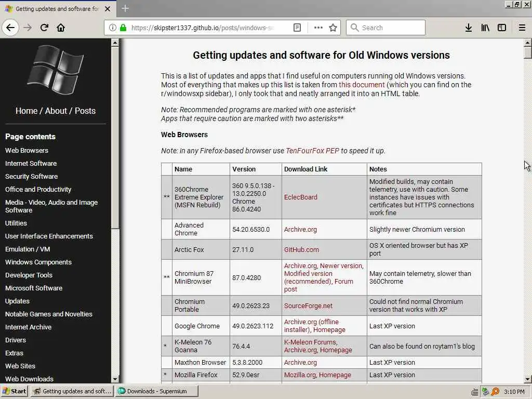Jump to Microsoft Software section
Viewport: 532px width, 399px height.
coord(34,288)
